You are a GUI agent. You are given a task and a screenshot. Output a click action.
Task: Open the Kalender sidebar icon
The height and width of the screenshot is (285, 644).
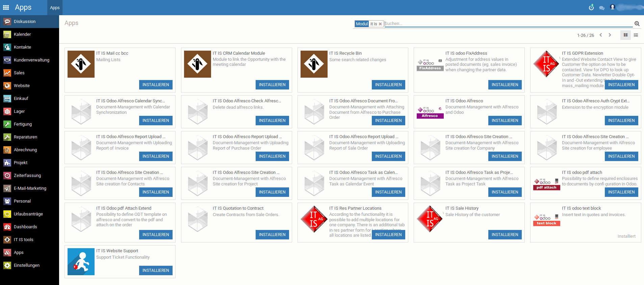pos(7,34)
